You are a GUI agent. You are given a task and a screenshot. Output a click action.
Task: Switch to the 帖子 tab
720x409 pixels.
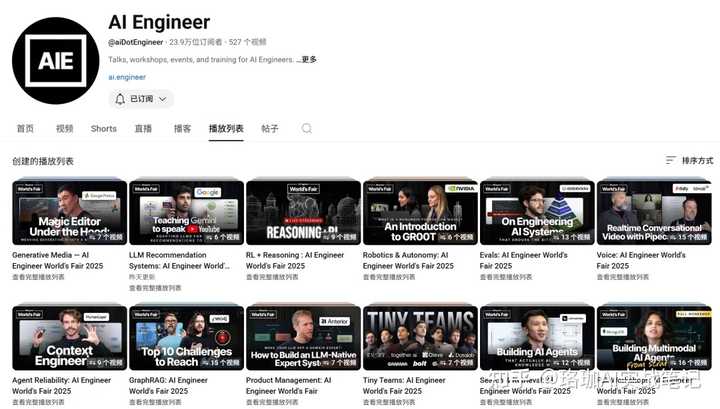270,129
